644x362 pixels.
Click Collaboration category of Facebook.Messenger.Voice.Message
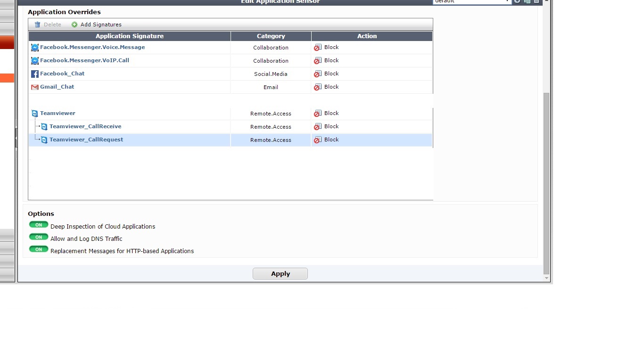click(x=271, y=48)
